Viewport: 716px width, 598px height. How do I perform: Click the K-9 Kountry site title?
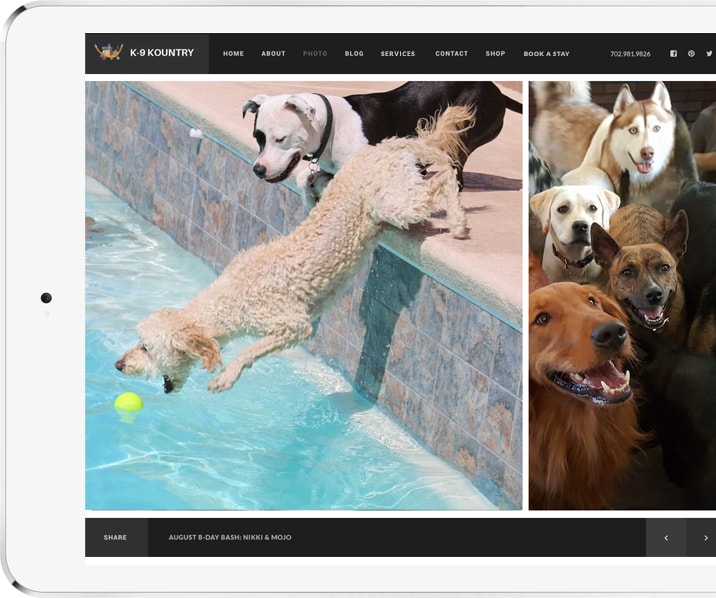[162, 52]
